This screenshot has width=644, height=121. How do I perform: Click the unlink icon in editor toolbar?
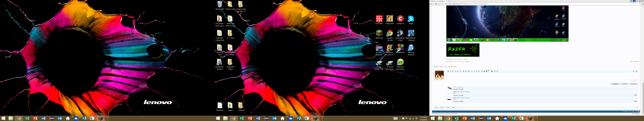pos(466,71)
